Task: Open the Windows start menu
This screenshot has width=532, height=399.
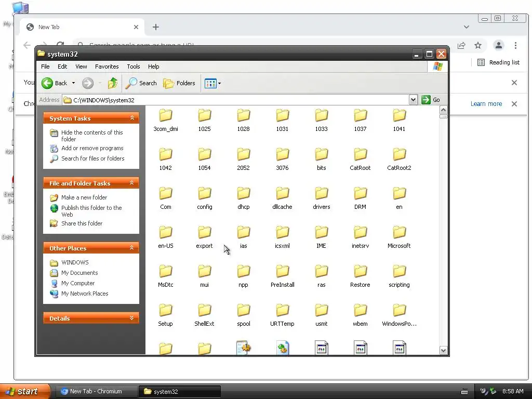Action: (25, 391)
